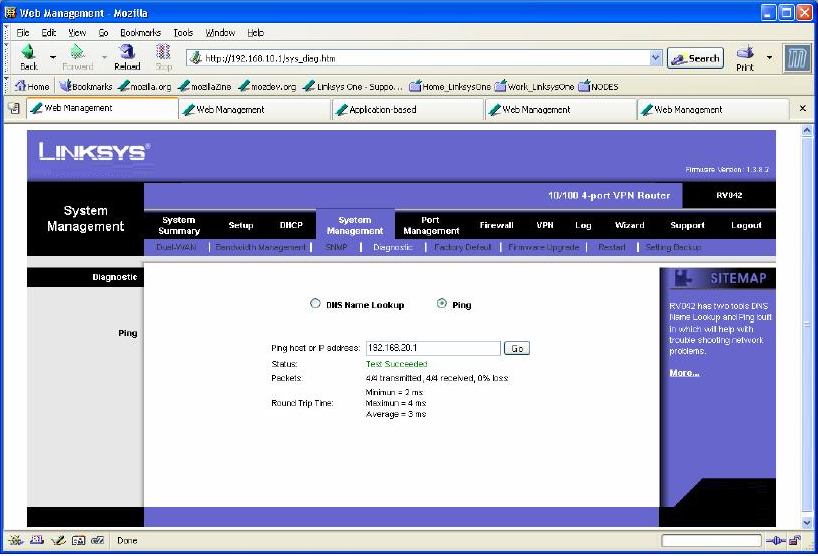Open the Home_LinksysOne bookmark folder

coord(450,86)
